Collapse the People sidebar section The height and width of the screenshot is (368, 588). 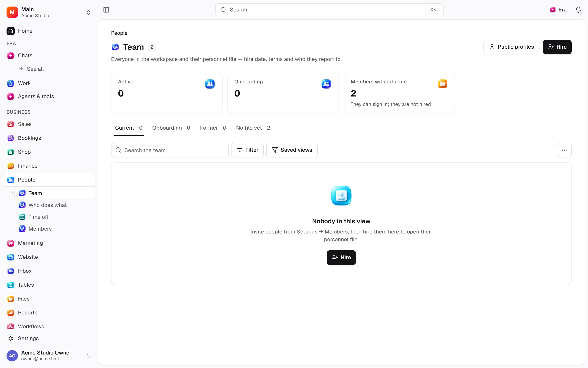(x=49, y=180)
